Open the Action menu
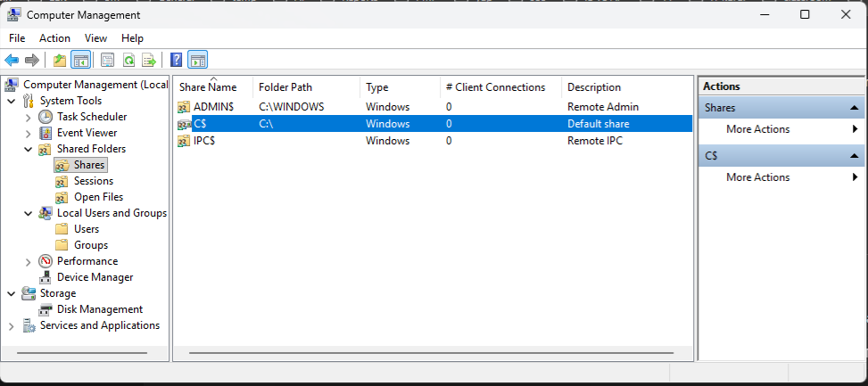 click(54, 38)
